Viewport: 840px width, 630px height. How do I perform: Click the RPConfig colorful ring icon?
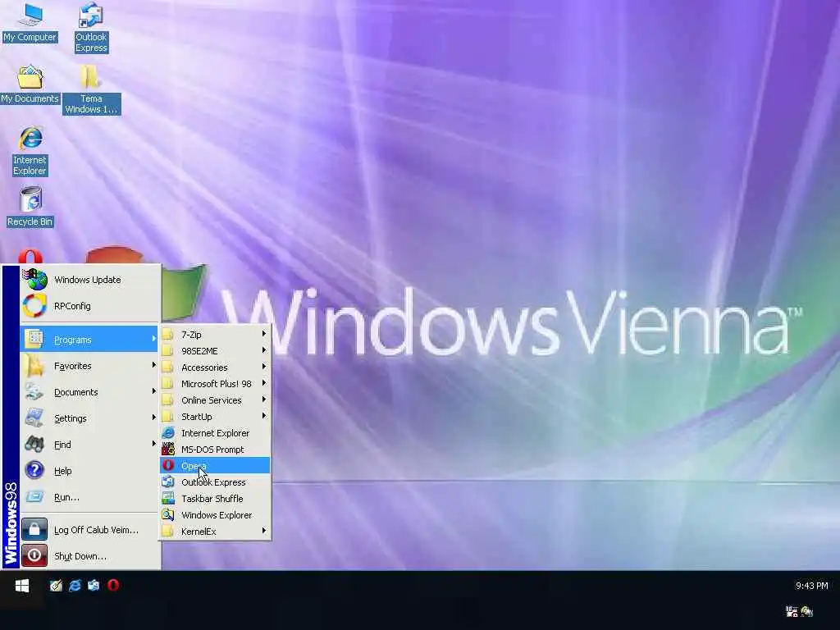point(34,306)
